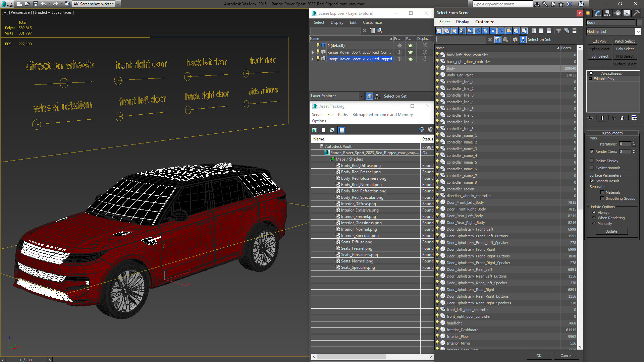The image size is (644, 362).
Task: Click Select Invert icon in Select From Scene
Action: (x=549, y=31)
